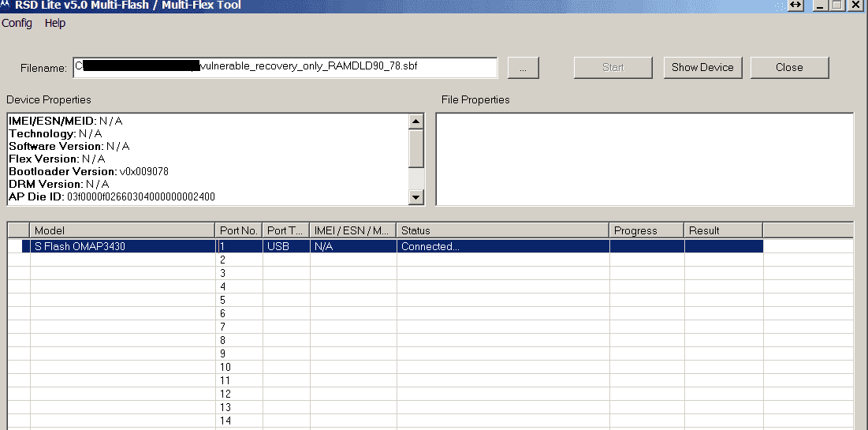Click the USB port type cell
The image size is (868, 430).
tap(286, 247)
